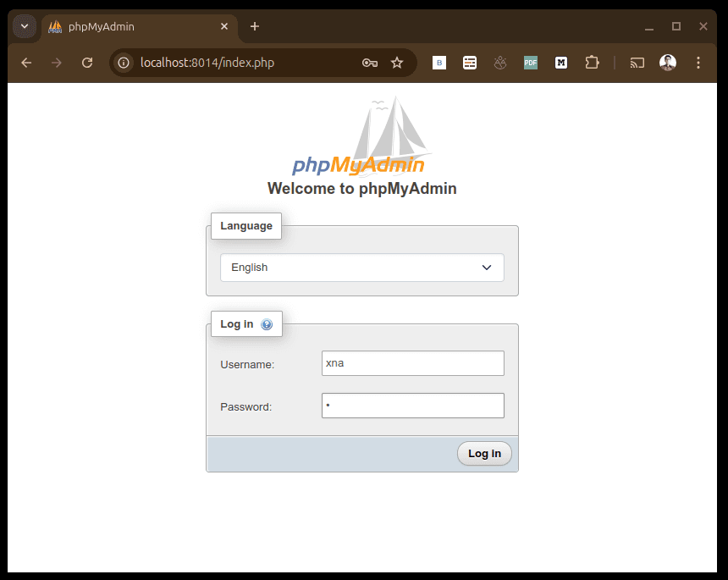
Task: Bookmark this page with the star icon
Action: coord(397,63)
